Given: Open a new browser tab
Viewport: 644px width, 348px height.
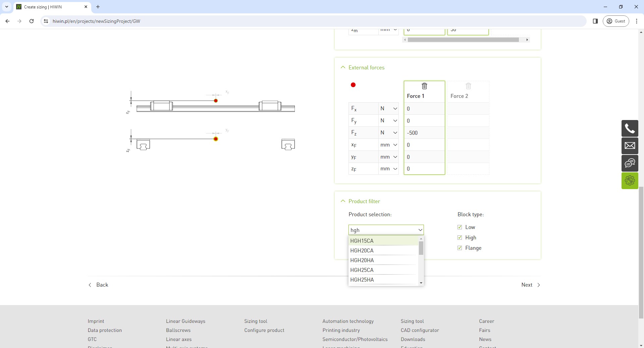Looking at the screenshot, I should tap(98, 7).
